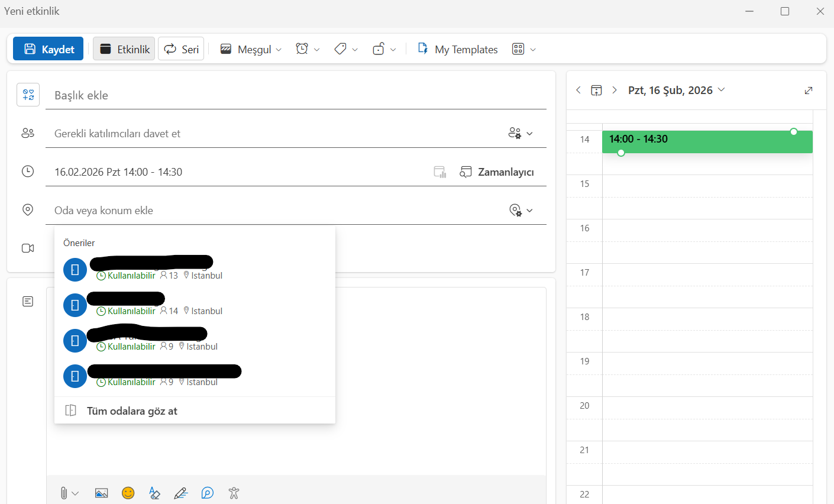Expand the lock options dropdown arrow
Image resolution: width=834 pixels, height=504 pixels.
click(x=393, y=50)
